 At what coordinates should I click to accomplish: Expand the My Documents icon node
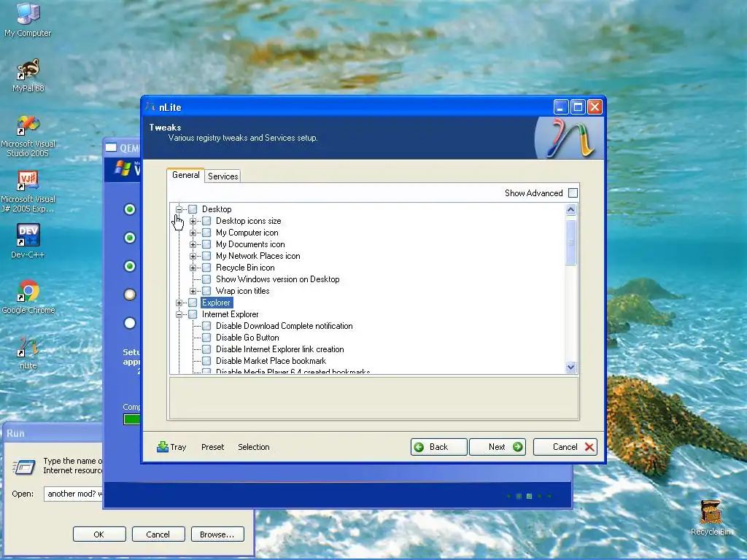pyautogui.click(x=193, y=244)
